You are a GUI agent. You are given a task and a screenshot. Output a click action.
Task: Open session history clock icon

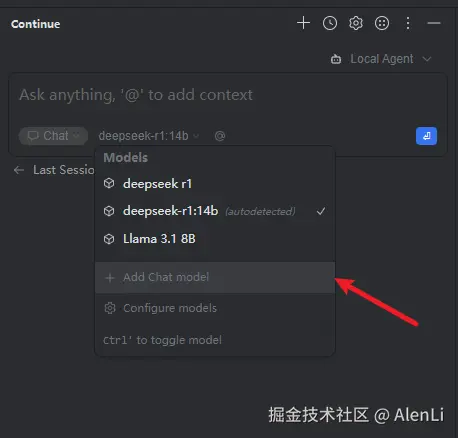[x=330, y=23]
